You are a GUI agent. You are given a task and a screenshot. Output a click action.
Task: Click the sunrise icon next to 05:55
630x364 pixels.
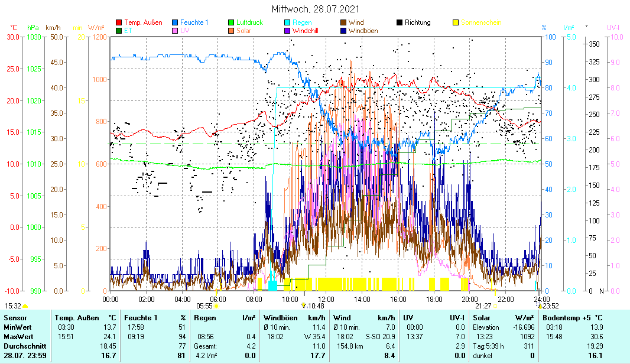point(216,306)
